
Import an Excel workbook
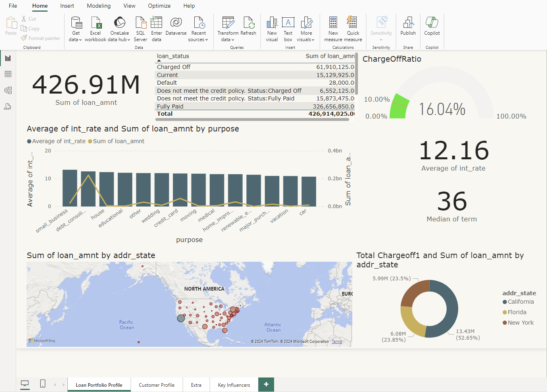tap(96, 29)
